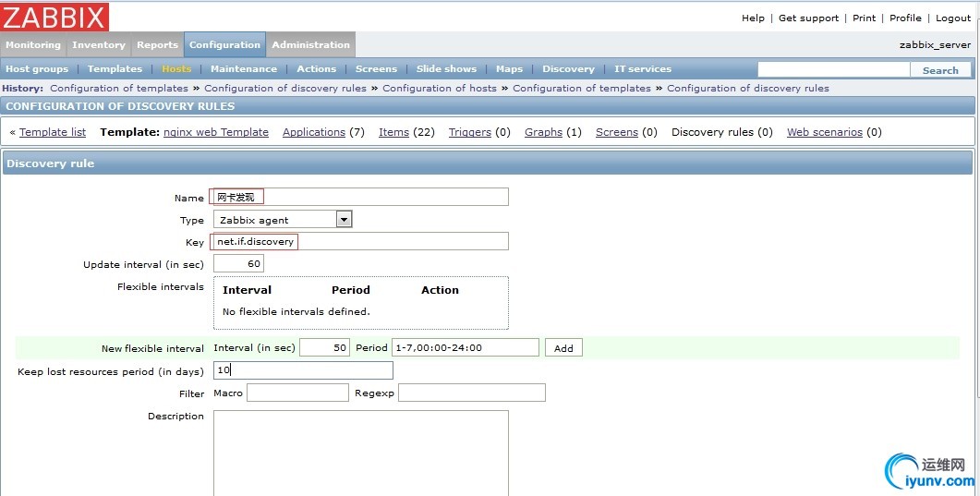This screenshot has width=980, height=496.
Task: Click first history link Configuration of templates
Action: [x=119, y=88]
